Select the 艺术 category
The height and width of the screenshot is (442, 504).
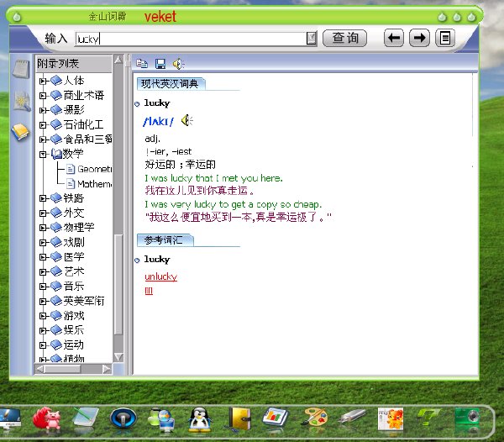pyautogui.click(x=74, y=271)
